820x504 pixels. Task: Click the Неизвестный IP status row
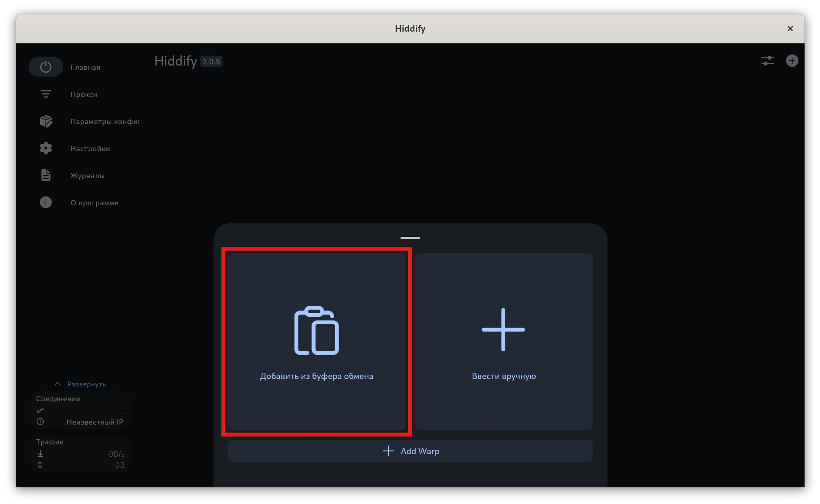click(x=94, y=422)
